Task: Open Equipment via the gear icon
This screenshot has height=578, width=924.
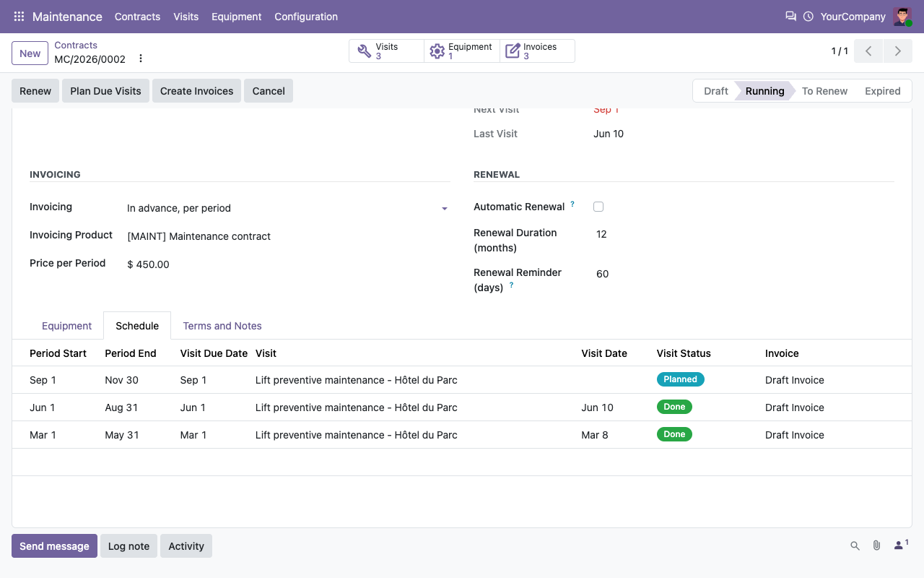Action: (x=462, y=51)
